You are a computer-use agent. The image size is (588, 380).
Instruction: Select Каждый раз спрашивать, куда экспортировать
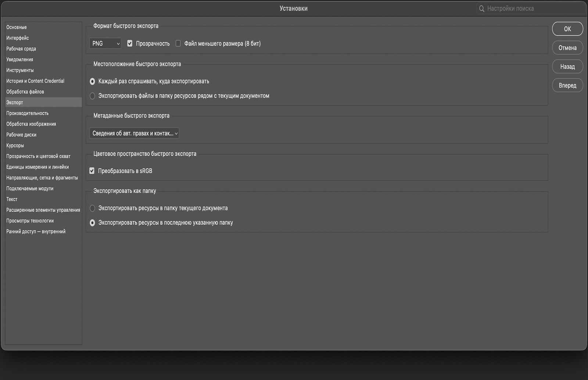tap(93, 81)
